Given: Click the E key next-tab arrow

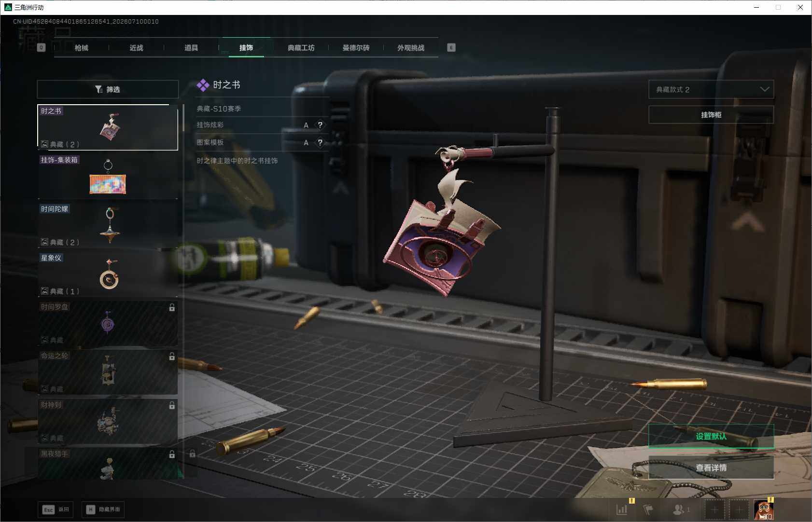Looking at the screenshot, I should tap(451, 48).
